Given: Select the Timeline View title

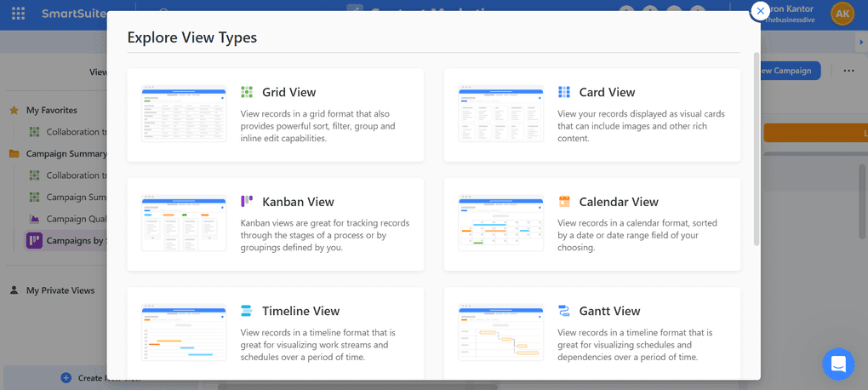Looking at the screenshot, I should point(301,311).
